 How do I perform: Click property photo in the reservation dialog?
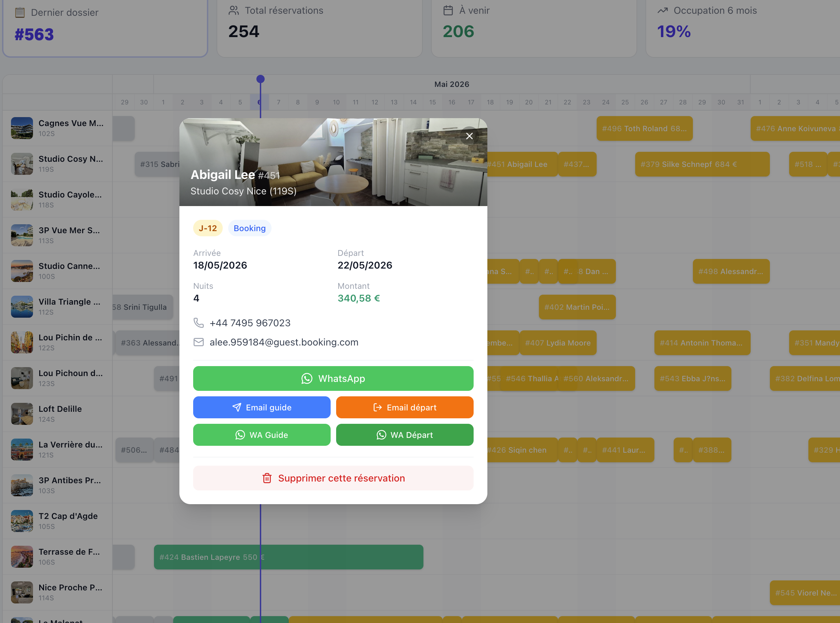pos(333,162)
